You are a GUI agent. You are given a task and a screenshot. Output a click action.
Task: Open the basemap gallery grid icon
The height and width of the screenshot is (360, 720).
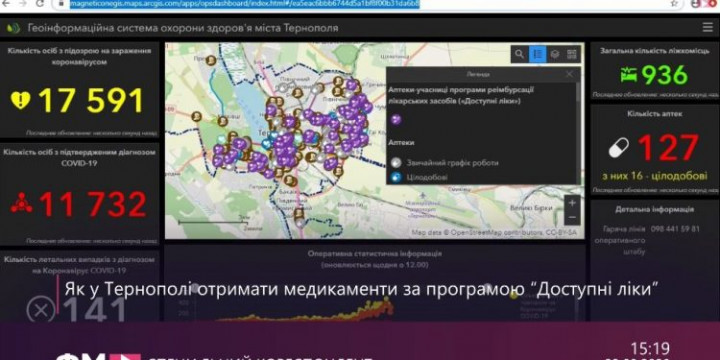coord(572,54)
